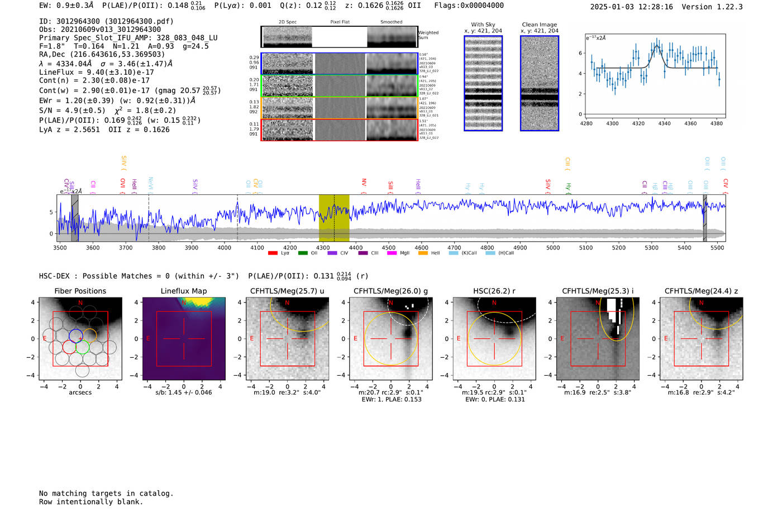
Task: Click the orange fiber circle in Fiber Positions
Action: click(x=89, y=336)
